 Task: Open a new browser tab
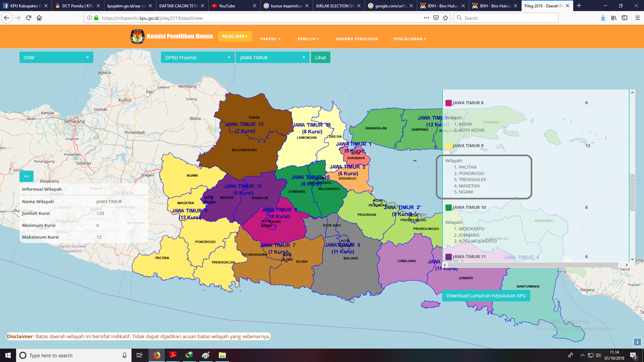579,6
